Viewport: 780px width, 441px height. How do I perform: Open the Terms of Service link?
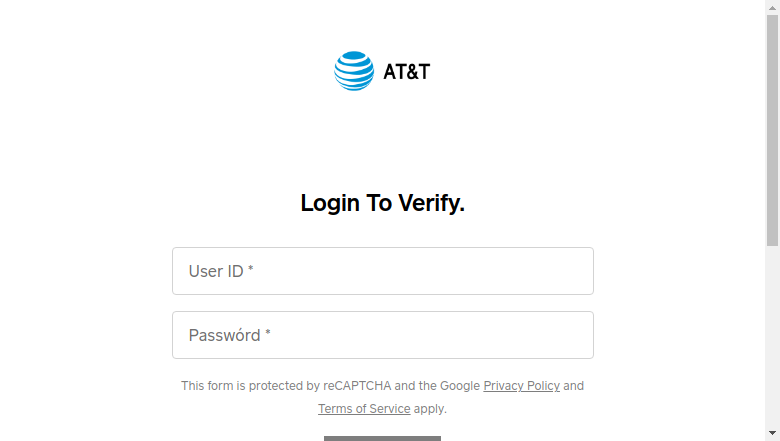click(364, 409)
